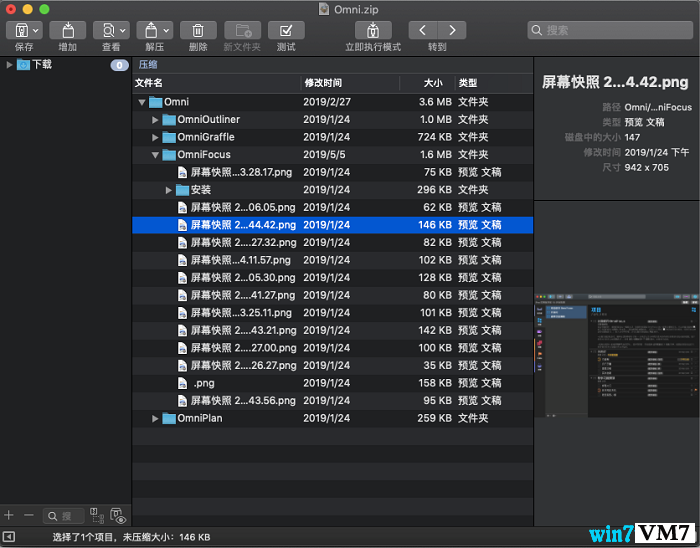
Task: Click the 158 KB size cell
Action: point(435,383)
